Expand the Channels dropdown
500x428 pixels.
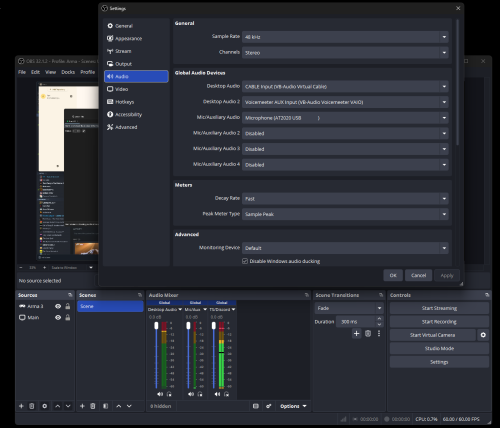(x=345, y=53)
